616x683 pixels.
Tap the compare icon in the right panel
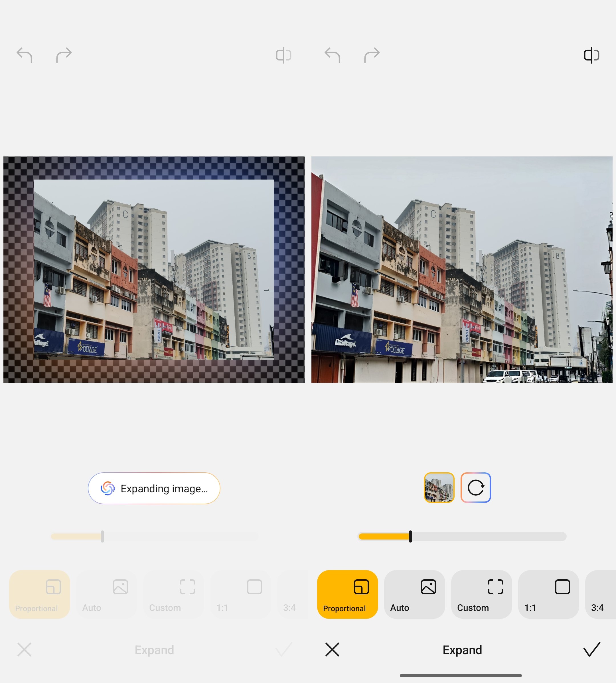(x=592, y=55)
